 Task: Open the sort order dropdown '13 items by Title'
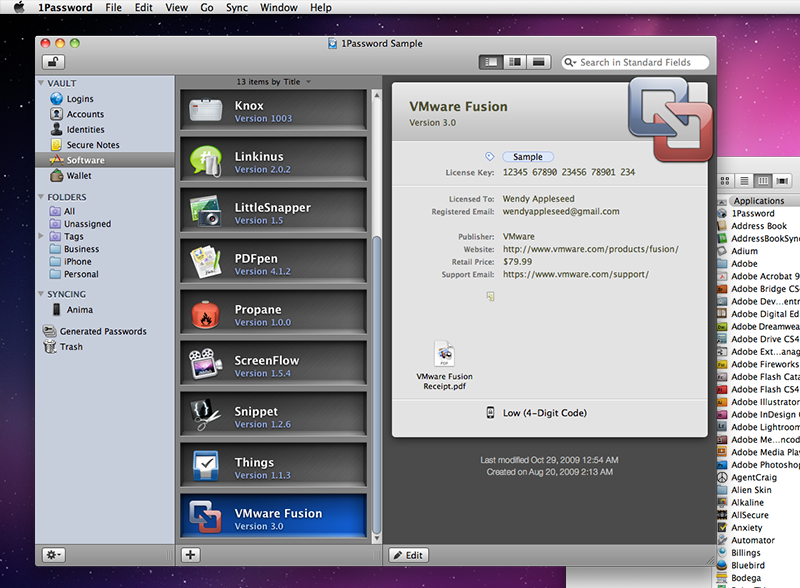(x=273, y=82)
